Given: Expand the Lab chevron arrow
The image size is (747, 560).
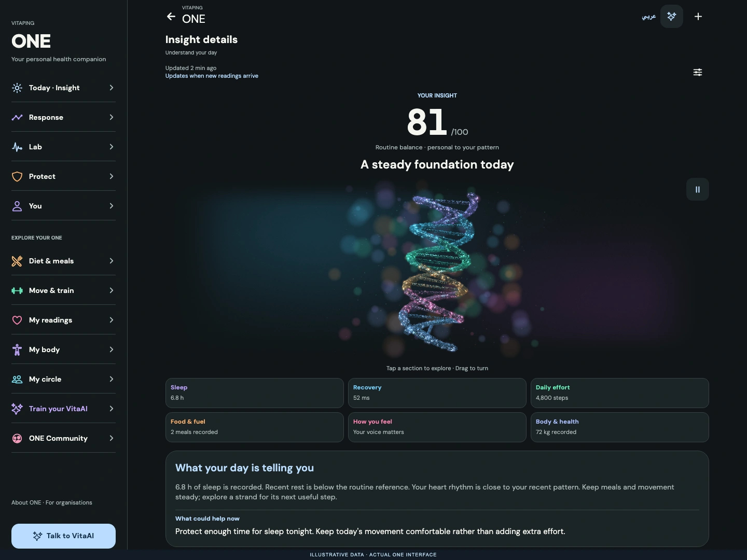Looking at the screenshot, I should 111,147.
